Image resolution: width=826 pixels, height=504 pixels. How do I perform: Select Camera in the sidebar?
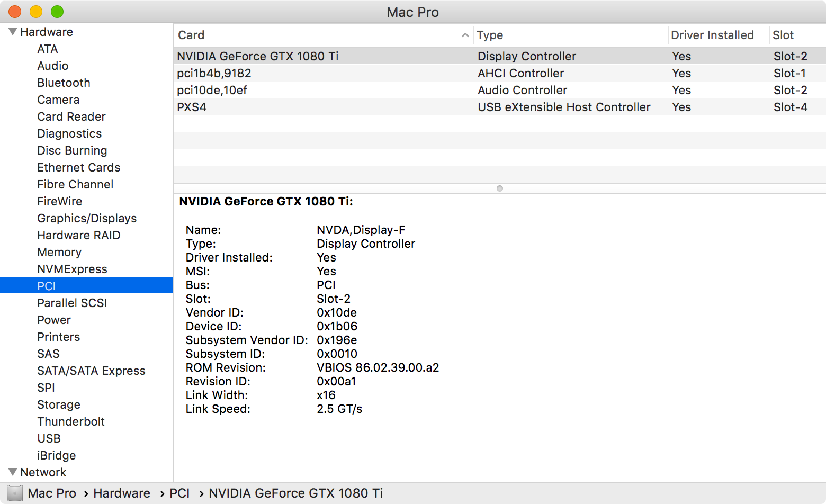pos(58,100)
